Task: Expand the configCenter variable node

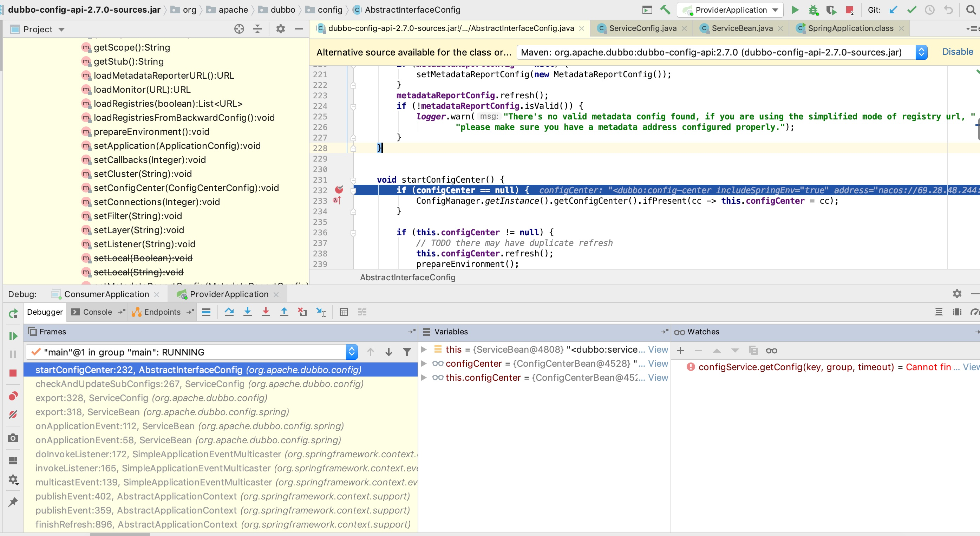Action: click(424, 364)
